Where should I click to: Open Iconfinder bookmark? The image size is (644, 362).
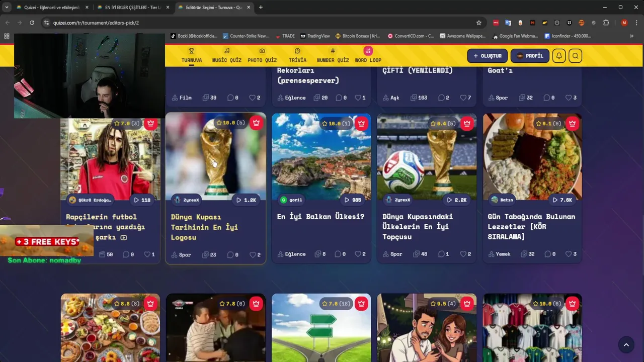(x=568, y=36)
